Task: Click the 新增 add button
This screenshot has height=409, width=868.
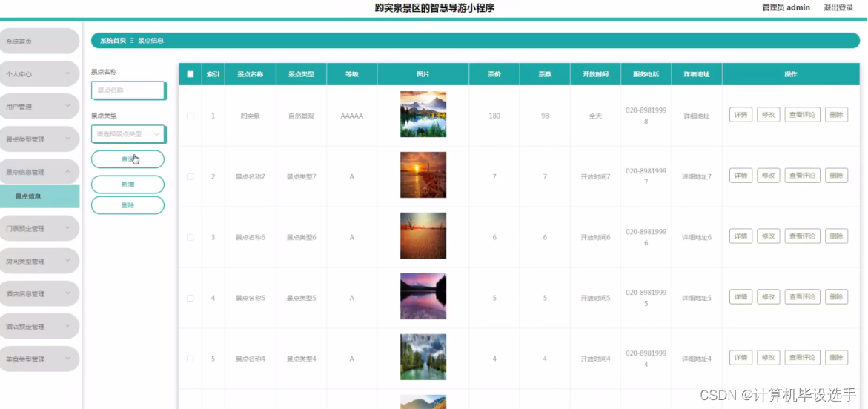Action: point(128,184)
